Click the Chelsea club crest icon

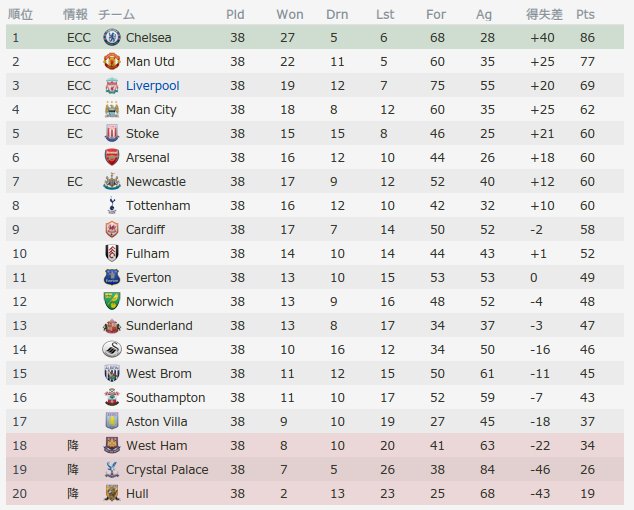tap(112, 37)
